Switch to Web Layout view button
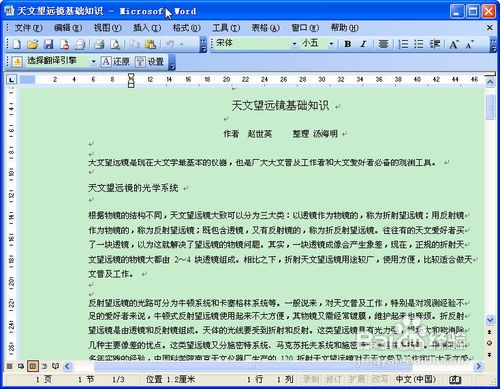This screenshot has height=389, width=500. tap(21, 366)
